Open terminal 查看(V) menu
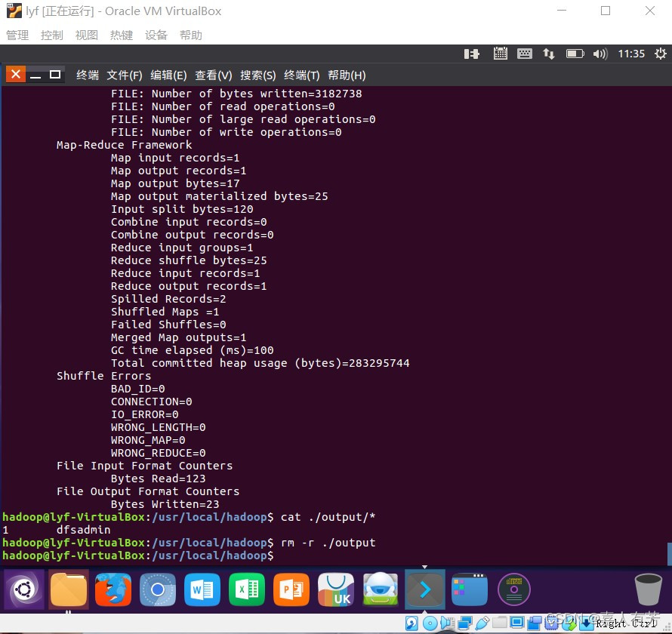This screenshot has width=672, height=634. click(x=214, y=75)
